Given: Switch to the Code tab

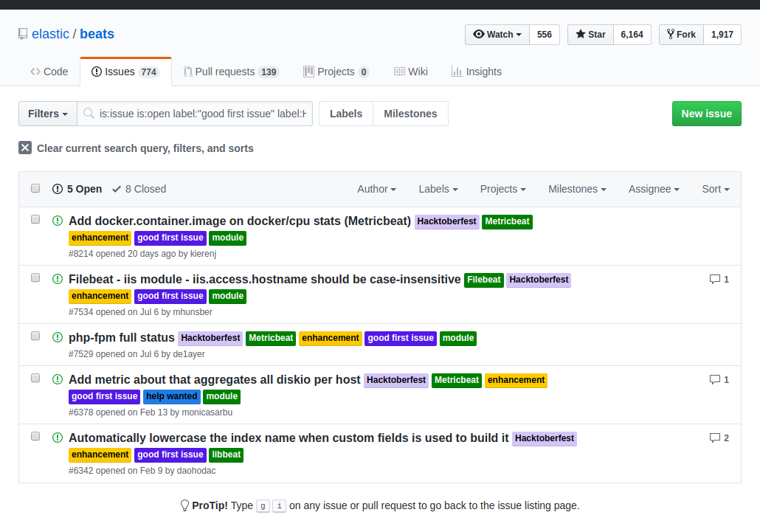Looking at the screenshot, I should [49, 72].
